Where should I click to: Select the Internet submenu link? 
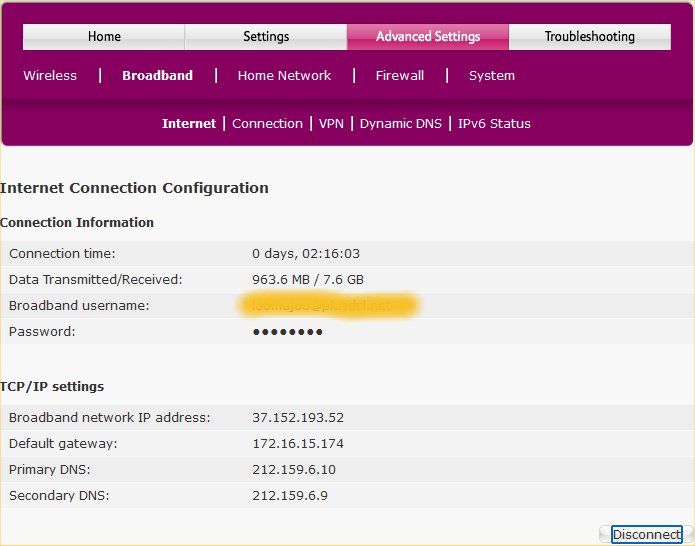[189, 124]
